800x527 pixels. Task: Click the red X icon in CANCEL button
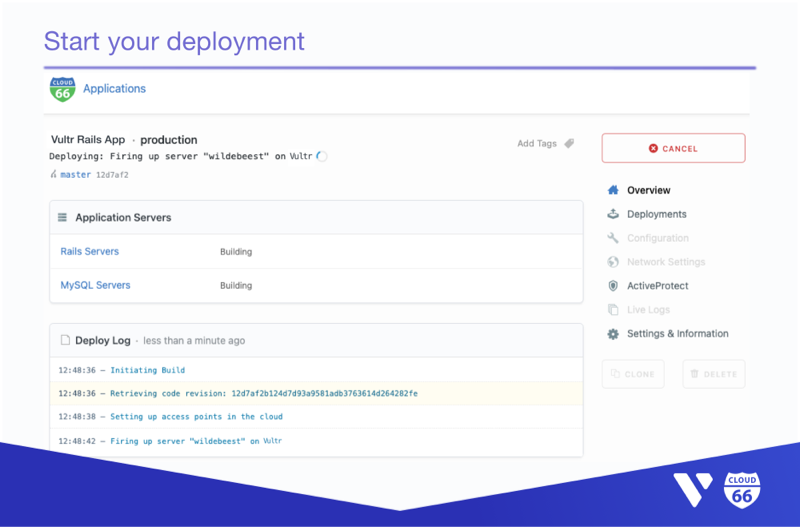coord(653,148)
